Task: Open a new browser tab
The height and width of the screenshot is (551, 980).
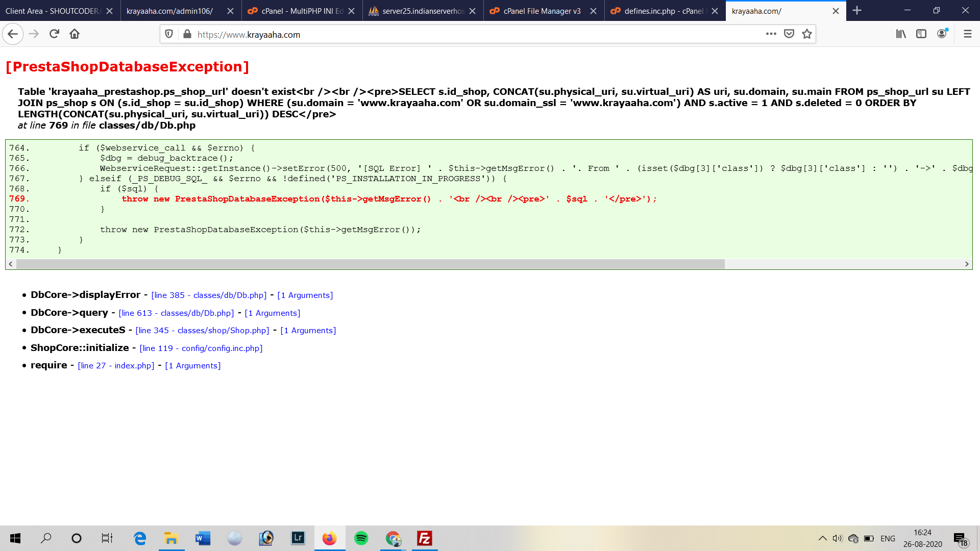Action: pos(857,11)
